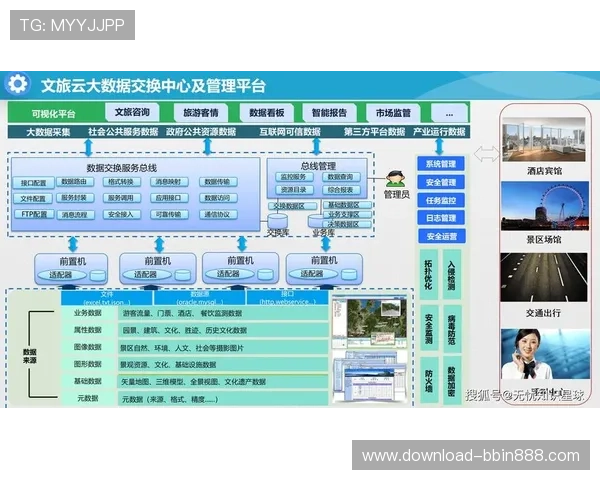The width and height of the screenshot is (600, 480).
Task: Open the 景区场馆 Ferris wheel photo
Action: [x=545, y=206]
